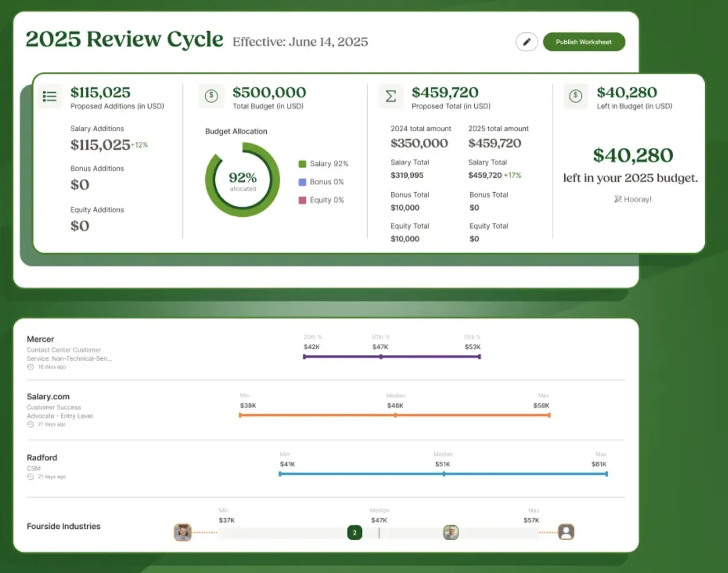The image size is (728, 573).
Task: Click the 2025 Review Cycle heading
Action: [x=124, y=39]
